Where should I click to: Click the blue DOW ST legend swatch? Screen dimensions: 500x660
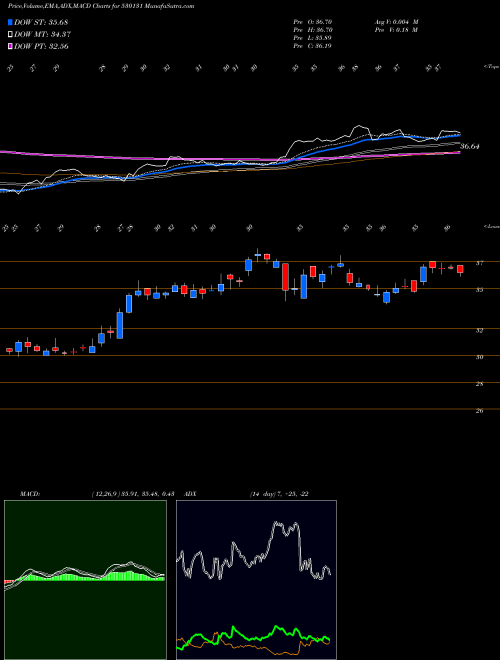point(10,22)
